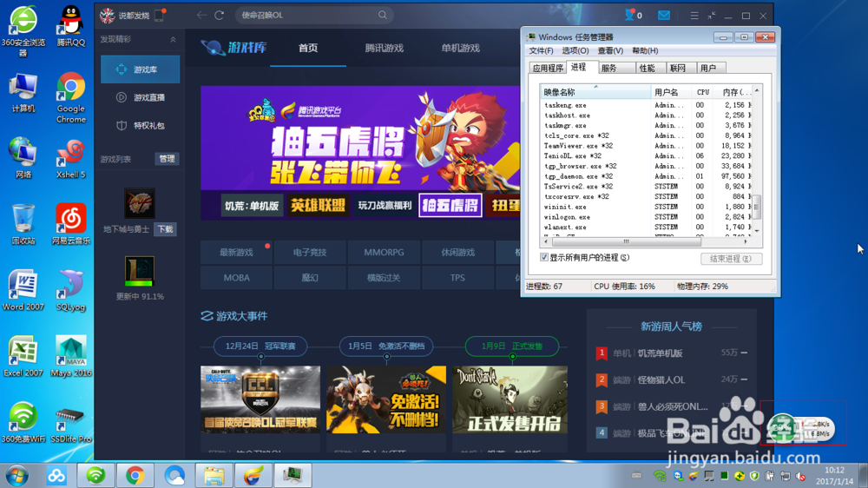Viewport: 868px width, 488px height.
Task: Select the League of Legends game icon updating
Action: pos(139,271)
